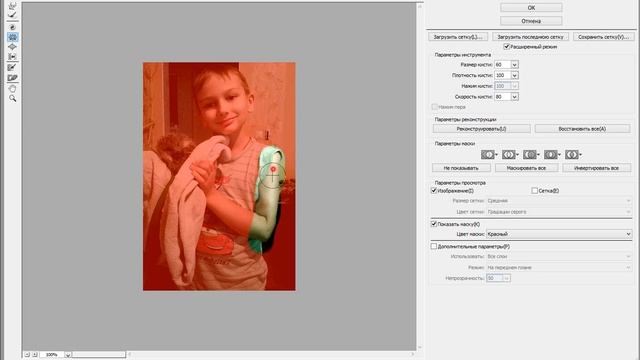Open the Плотность кисти slider arrow

pos(515,75)
